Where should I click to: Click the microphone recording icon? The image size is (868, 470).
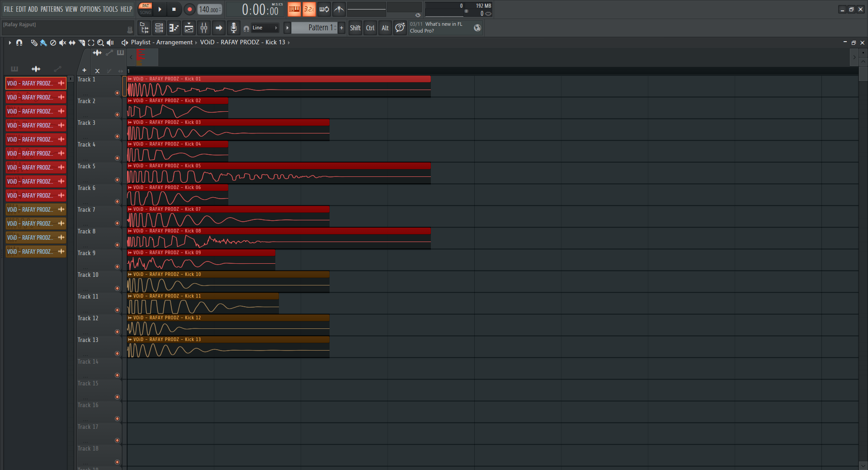click(x=233, y=28)
